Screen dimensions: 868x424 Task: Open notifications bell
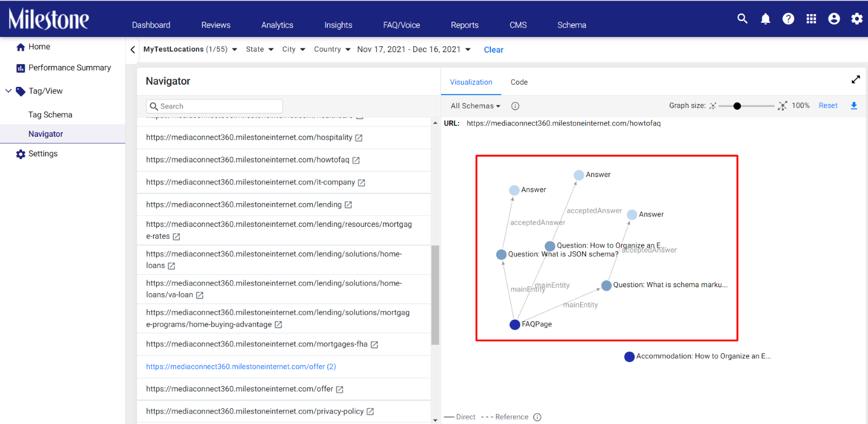pyautogui.click(x=765, y=19)
